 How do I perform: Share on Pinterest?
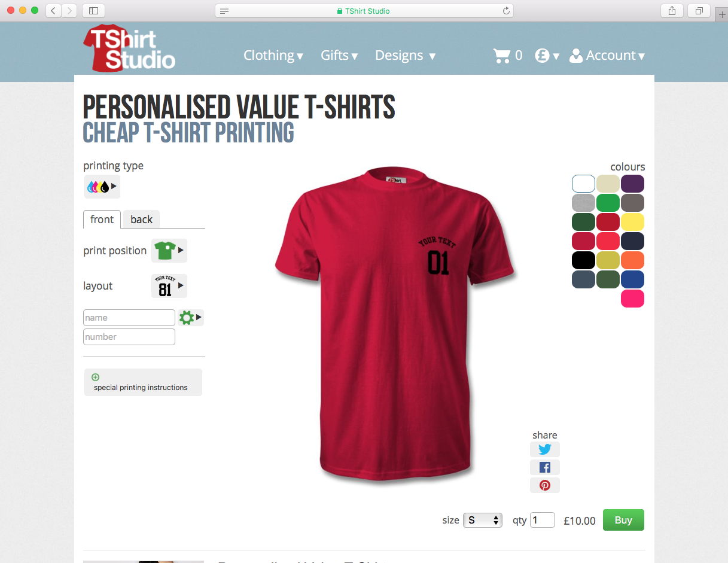pyautogui.click(x=544, y=485)
